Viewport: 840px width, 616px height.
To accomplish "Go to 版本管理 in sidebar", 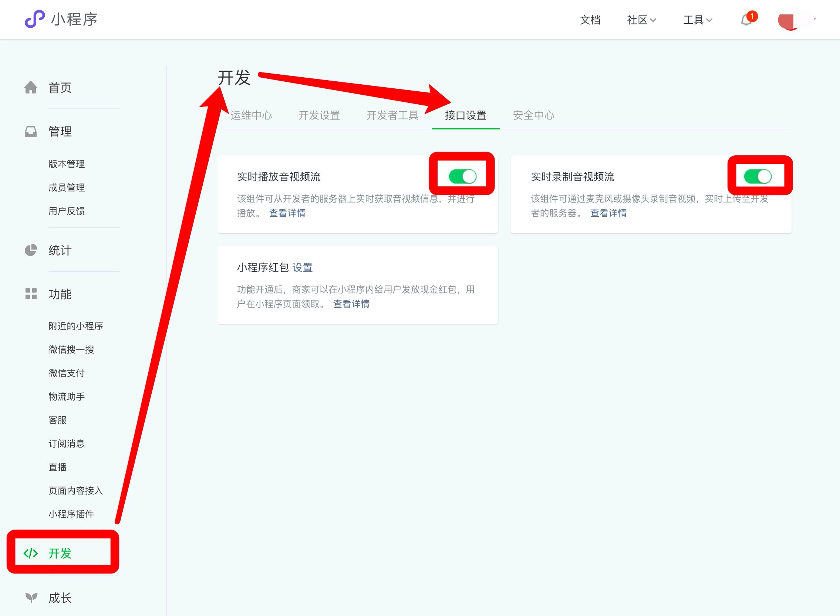I will pyautogui.click(x=67, y=164).
